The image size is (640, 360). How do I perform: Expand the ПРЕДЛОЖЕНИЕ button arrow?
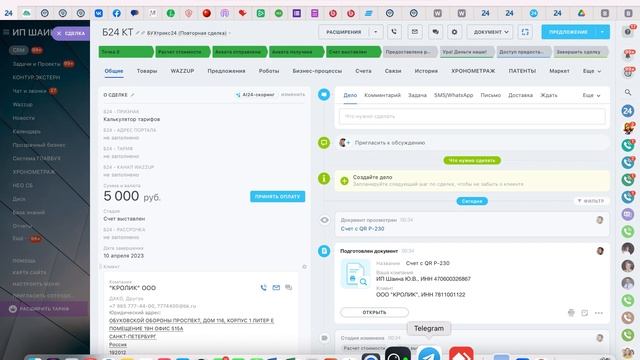tap(602, 32)
